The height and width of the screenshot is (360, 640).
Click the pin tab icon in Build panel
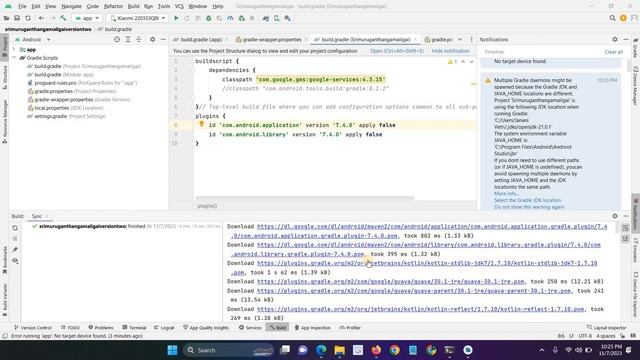tap(15, 249)
